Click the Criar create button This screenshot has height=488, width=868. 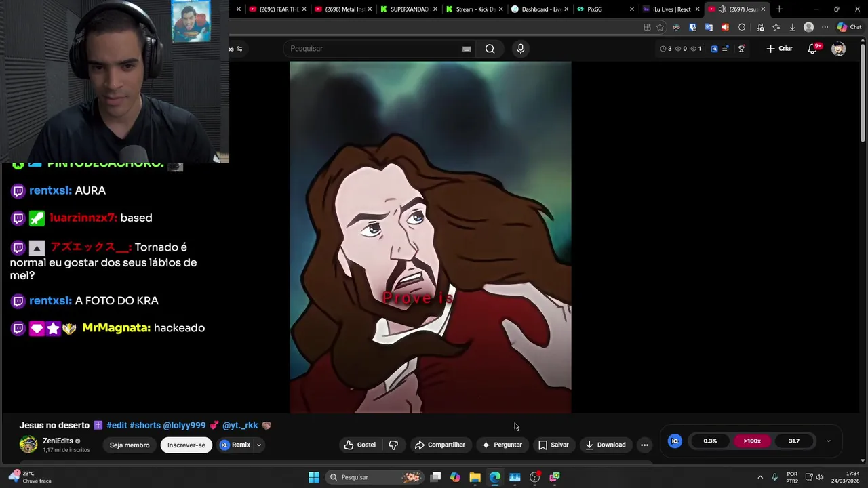[779, 49]
